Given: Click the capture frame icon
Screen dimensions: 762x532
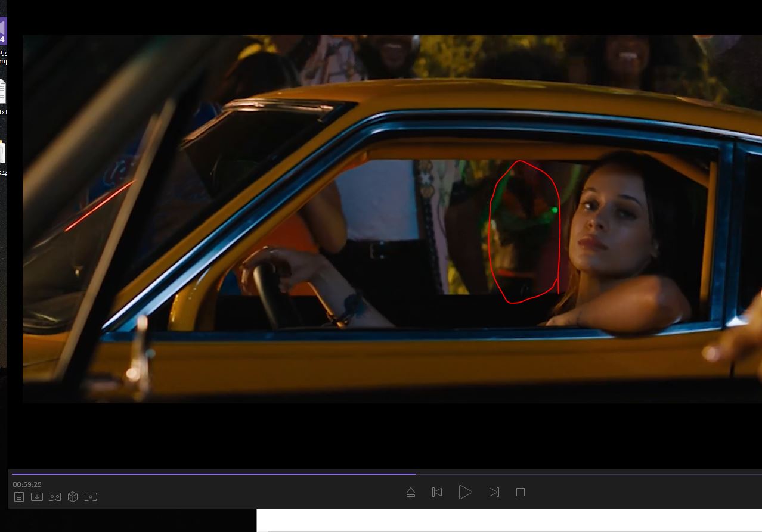Looking at the screenshot, I should [x=91, y=497].
